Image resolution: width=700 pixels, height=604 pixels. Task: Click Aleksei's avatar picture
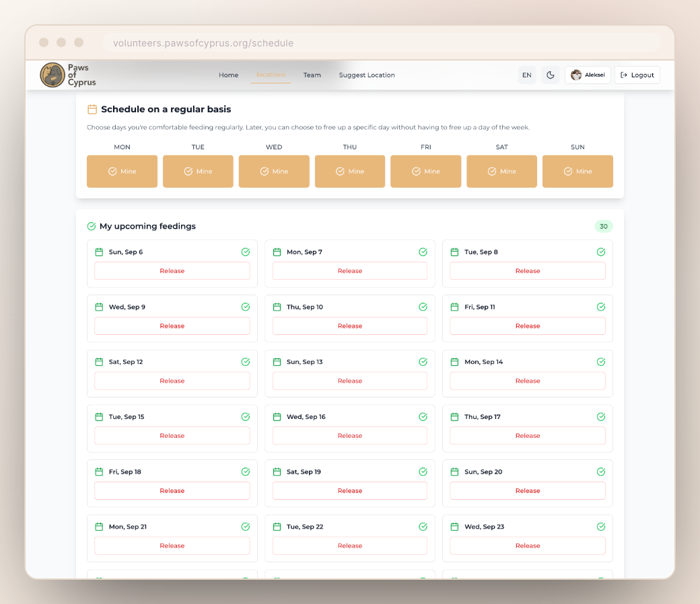[576, 75]
